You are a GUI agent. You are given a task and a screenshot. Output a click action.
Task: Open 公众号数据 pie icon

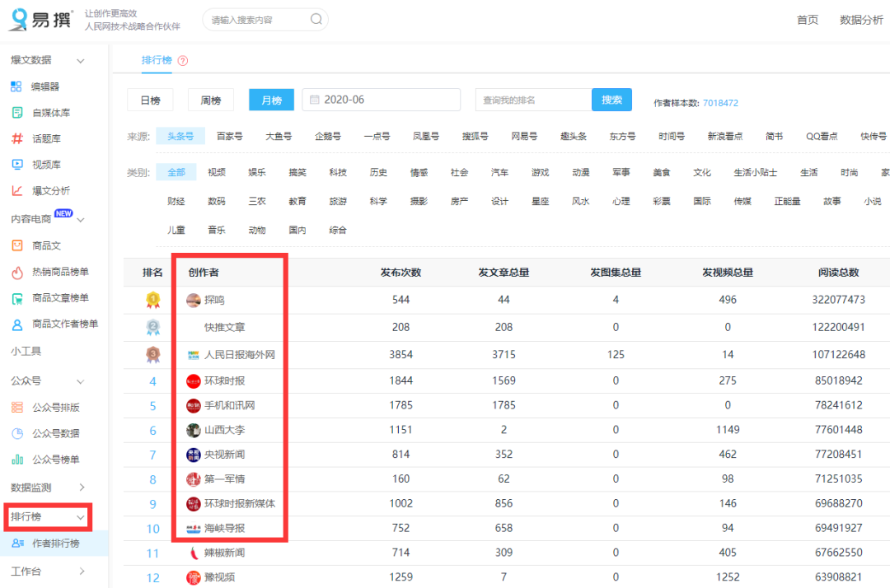(x=17, y=433)
